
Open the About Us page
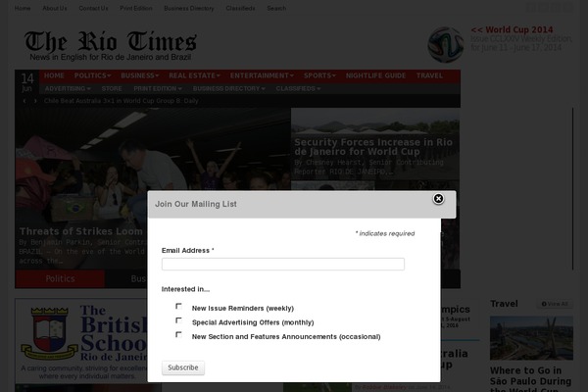[x=55, y=8]
